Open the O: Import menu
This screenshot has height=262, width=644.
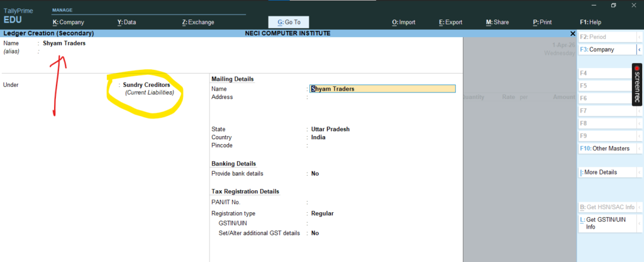click(404, 22)
